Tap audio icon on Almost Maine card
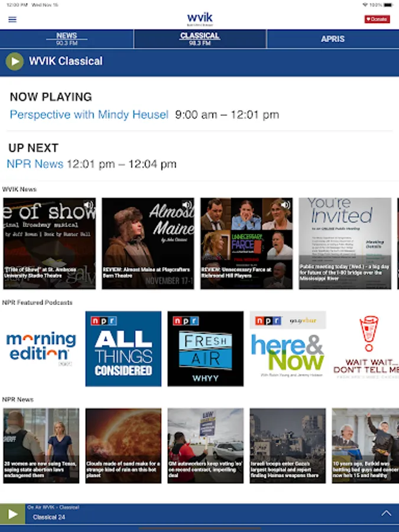Screen dimensions: 399x532 coord(187,205)
